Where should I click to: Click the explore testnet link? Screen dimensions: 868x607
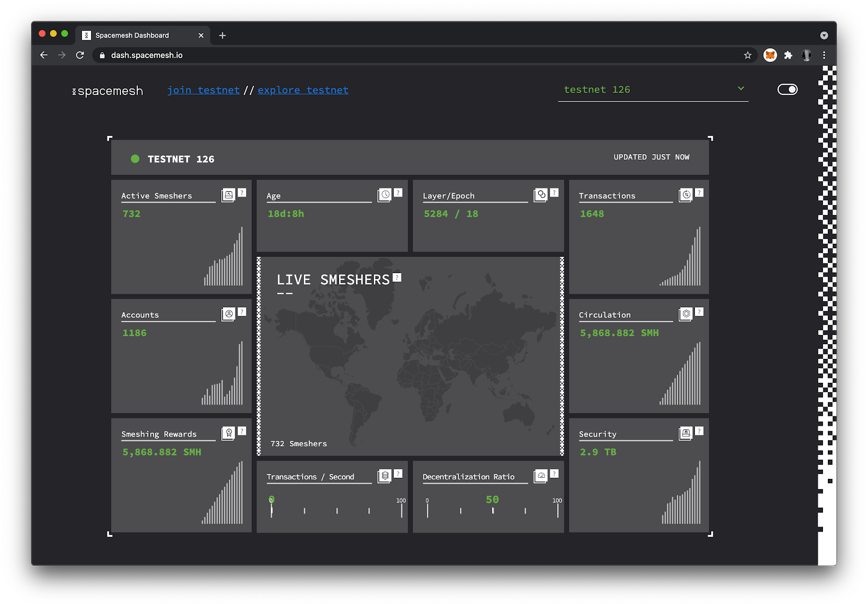coord(303,90)
